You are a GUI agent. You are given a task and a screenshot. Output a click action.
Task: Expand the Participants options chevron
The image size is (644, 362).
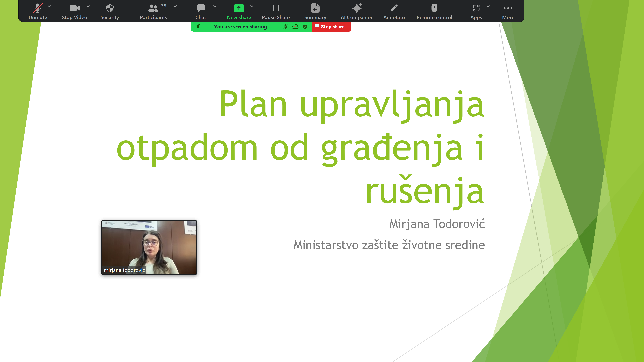175,6
